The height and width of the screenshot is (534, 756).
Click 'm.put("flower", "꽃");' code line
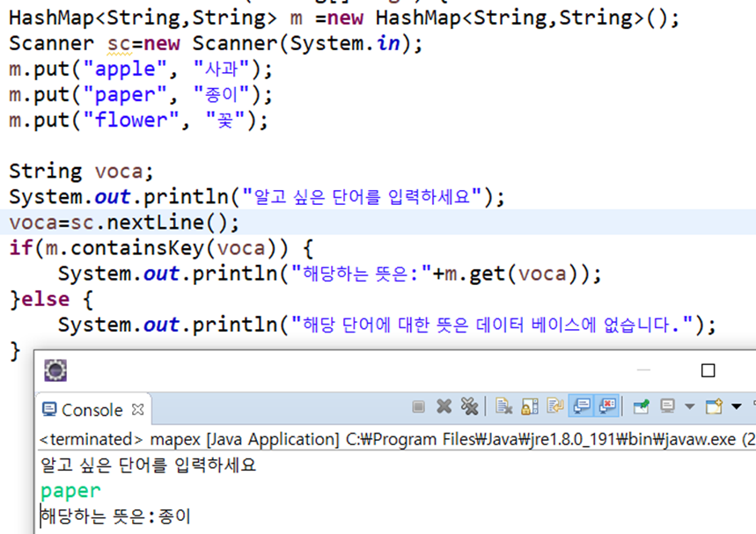click(139, 121)
